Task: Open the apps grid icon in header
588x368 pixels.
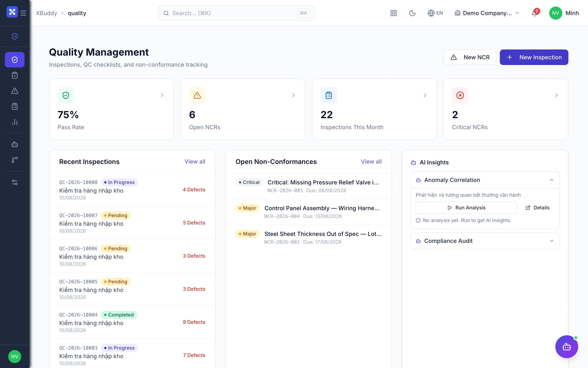Action: [x=393, y=13]
